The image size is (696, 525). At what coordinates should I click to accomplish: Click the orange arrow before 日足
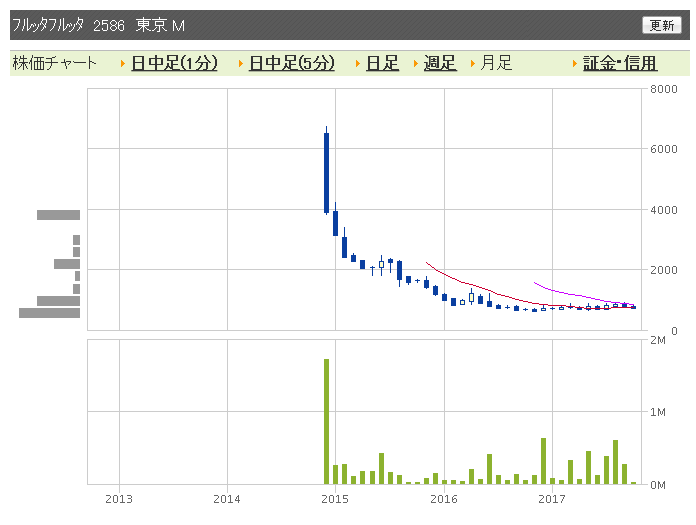point(358,63)
